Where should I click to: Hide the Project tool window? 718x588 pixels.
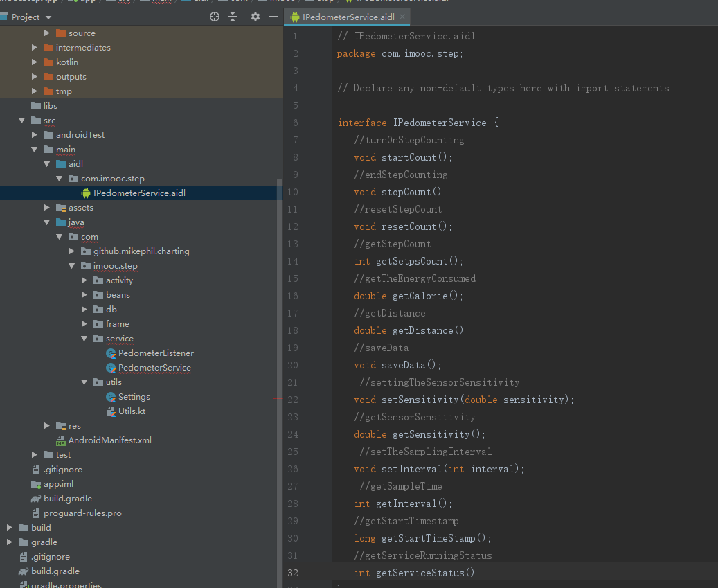[x=273, y=17]
